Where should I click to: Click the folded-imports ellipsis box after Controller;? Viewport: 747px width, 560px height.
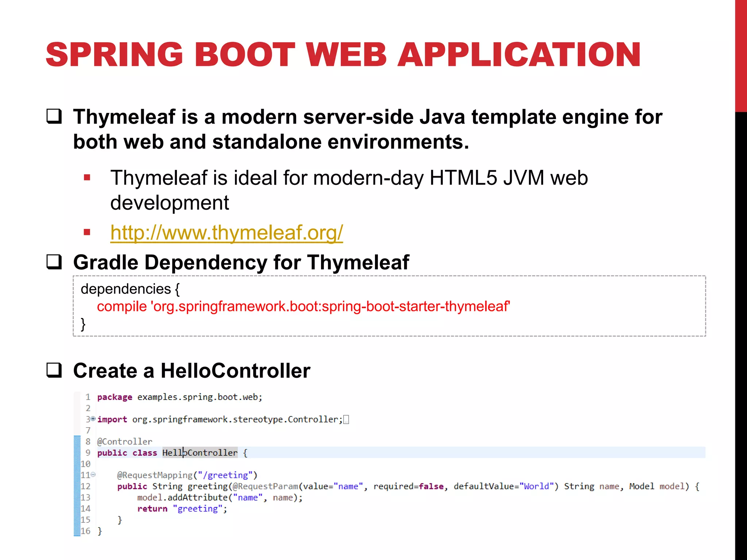click(x=346, y=420)
